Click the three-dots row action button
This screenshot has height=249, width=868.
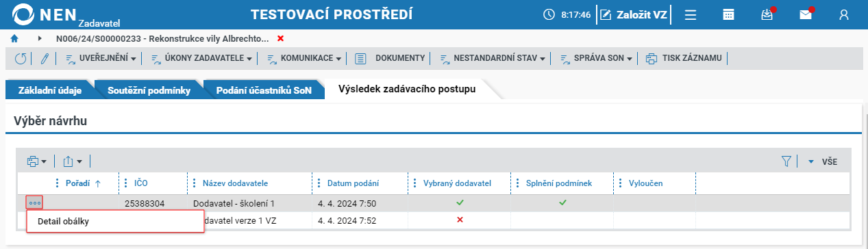[35, 202]
